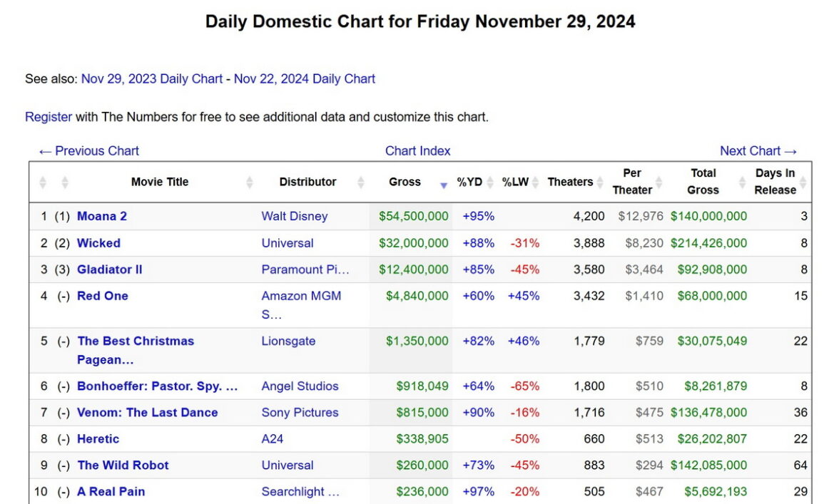The image size is (839, 504).
Task: Open the Nov 29, 2023 Daily Chart
Action: [x=152, y=79]
